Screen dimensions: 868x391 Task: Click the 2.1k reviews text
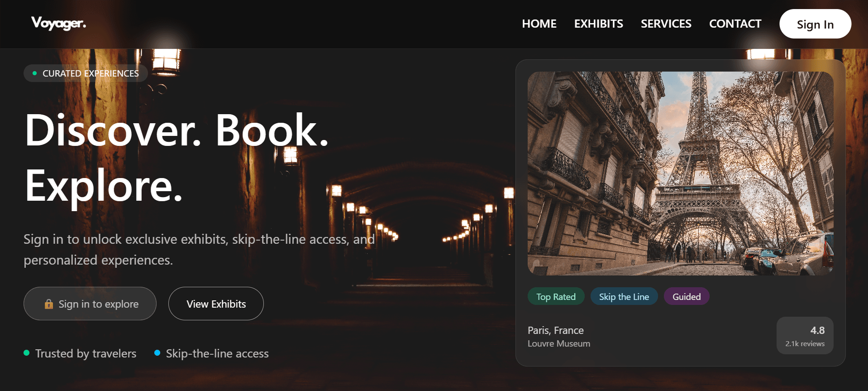[x=805, y=343]
